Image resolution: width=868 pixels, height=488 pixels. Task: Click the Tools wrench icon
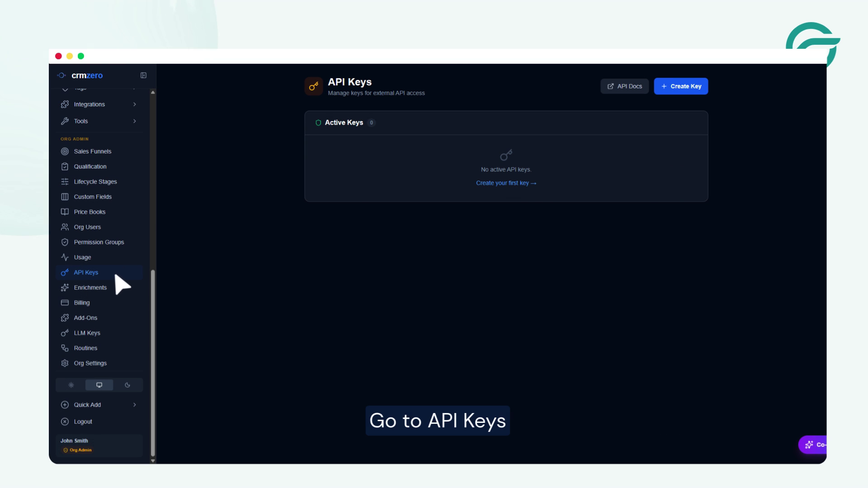pyautogui.click(x=65, y=121)
